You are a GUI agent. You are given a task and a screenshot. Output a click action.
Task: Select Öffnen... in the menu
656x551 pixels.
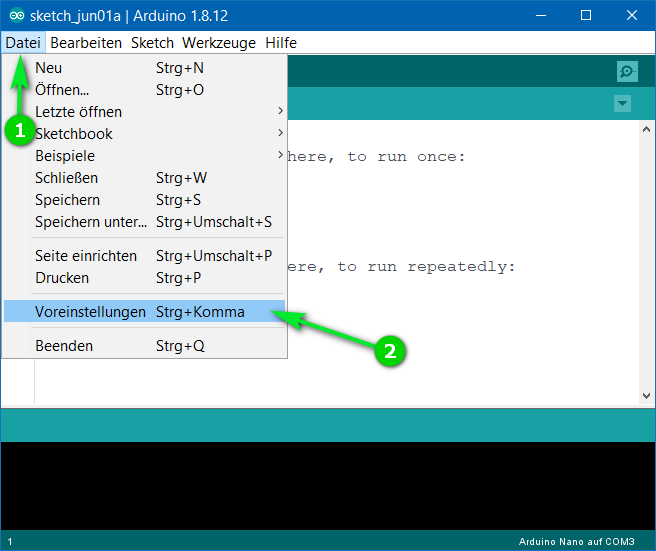tap(144, 90)
